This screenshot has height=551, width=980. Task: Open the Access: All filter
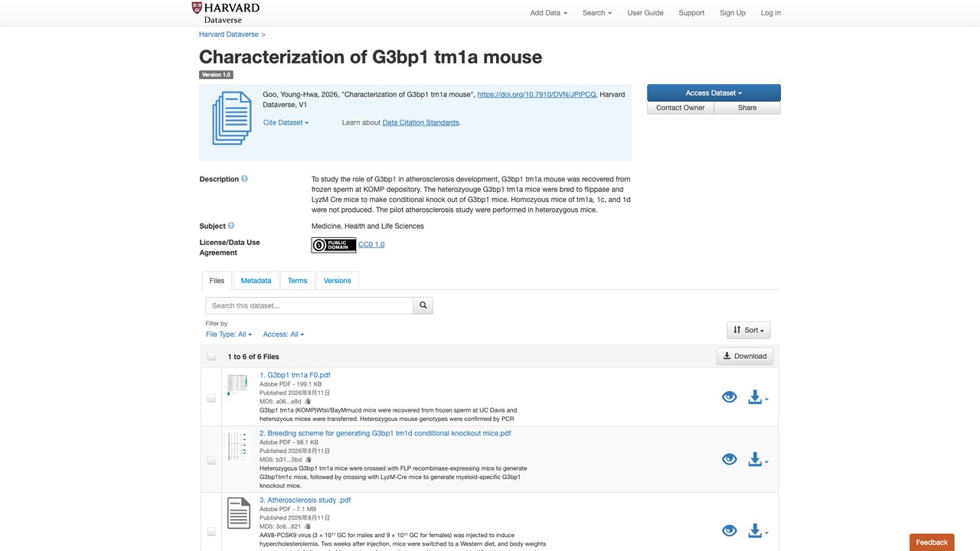click(x=283, y=334)
